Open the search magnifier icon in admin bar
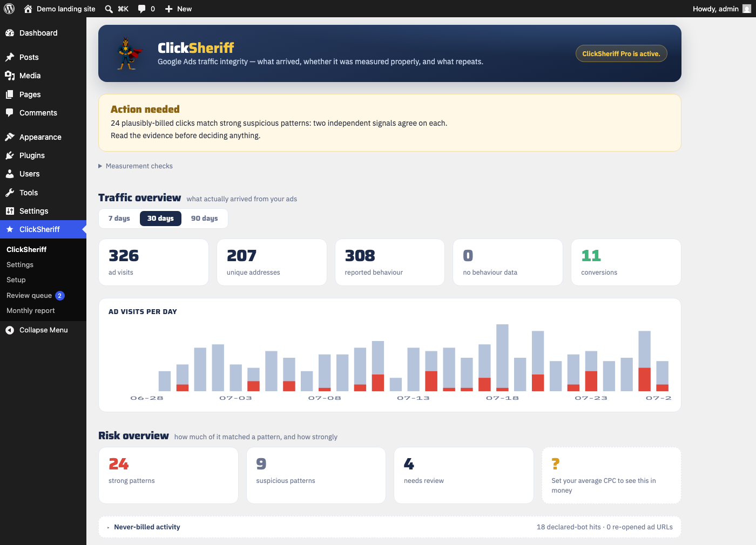The image size is (756, 545). tap(109, 9)
